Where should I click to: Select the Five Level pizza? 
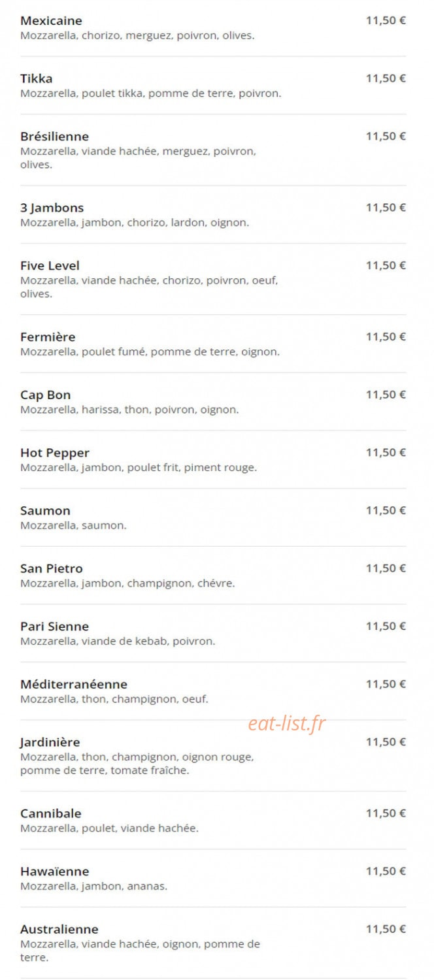[50, 266]
